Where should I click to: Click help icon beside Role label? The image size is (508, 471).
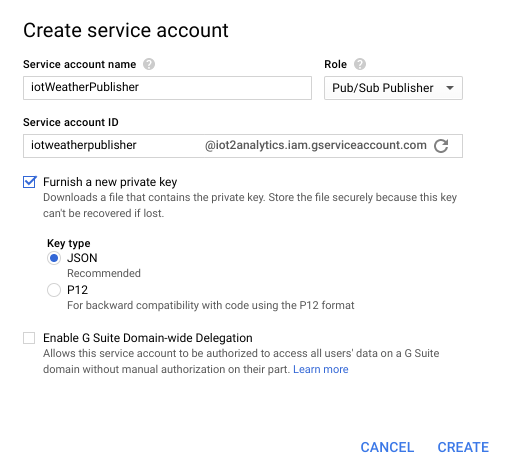(x=360, y=64)
